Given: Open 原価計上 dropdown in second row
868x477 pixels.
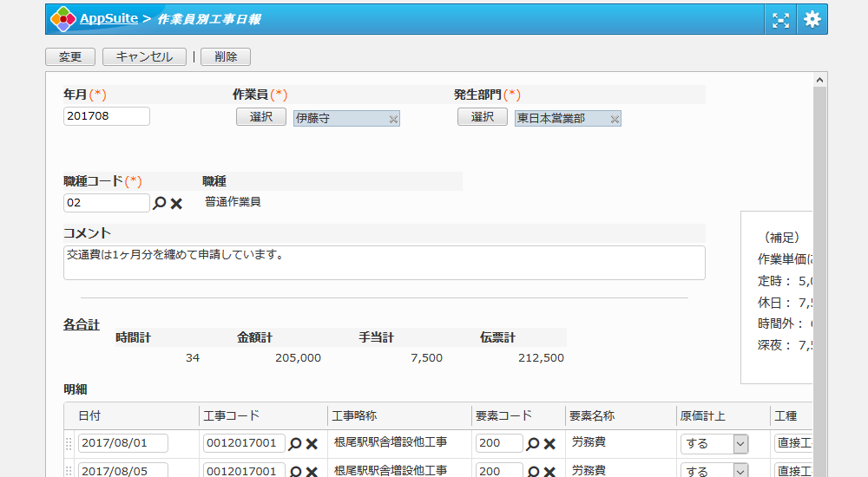Looking at the screenshot, I should coord(740,471).
